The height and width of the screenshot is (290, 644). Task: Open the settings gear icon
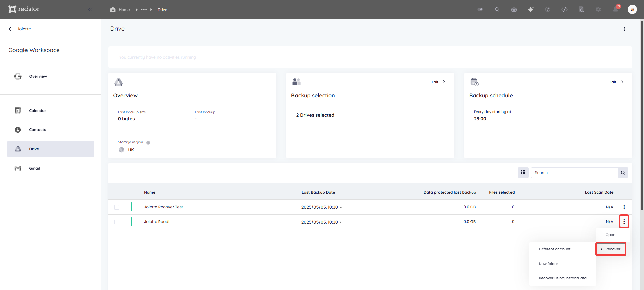click(x=598, y=9)
